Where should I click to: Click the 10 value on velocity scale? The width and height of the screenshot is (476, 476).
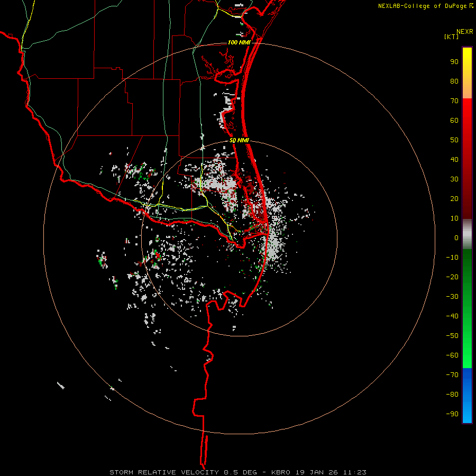454,218
